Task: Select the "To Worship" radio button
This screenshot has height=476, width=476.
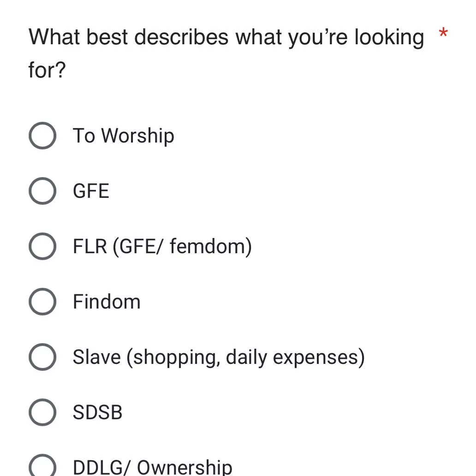Action: (x=42, y=136)
